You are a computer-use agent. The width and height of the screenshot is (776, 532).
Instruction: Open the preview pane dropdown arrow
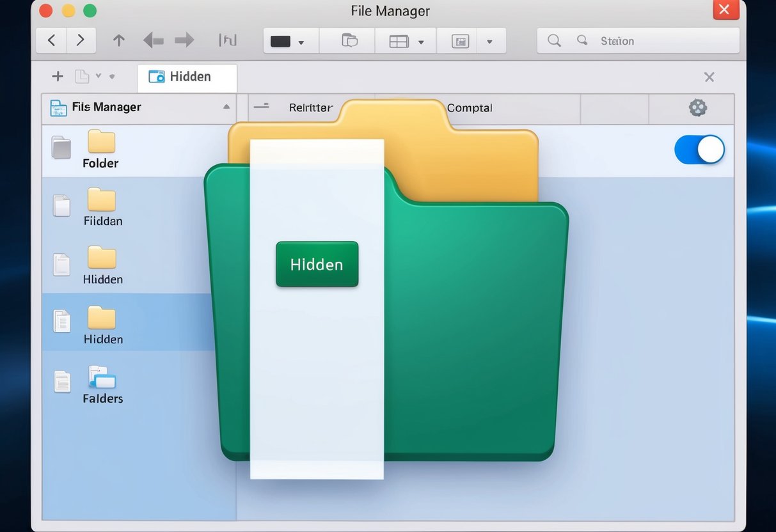(x=491, y=41)
